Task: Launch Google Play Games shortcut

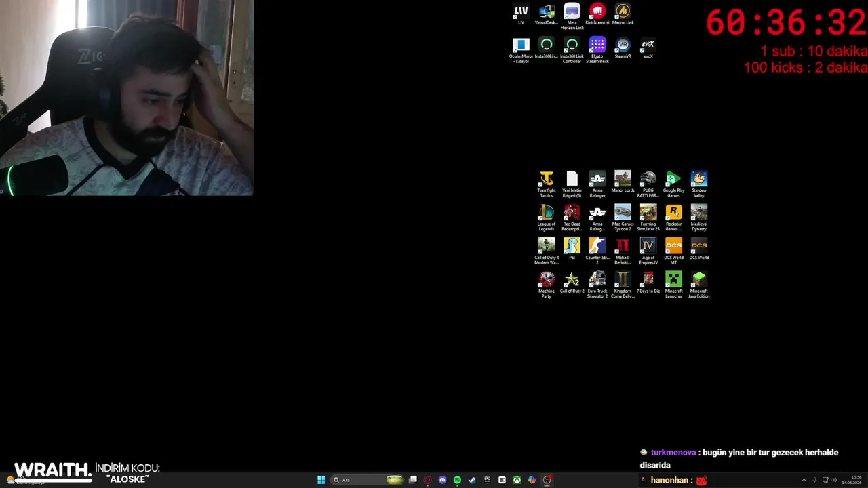Action: pyautogui.click(x=673, y=184)
